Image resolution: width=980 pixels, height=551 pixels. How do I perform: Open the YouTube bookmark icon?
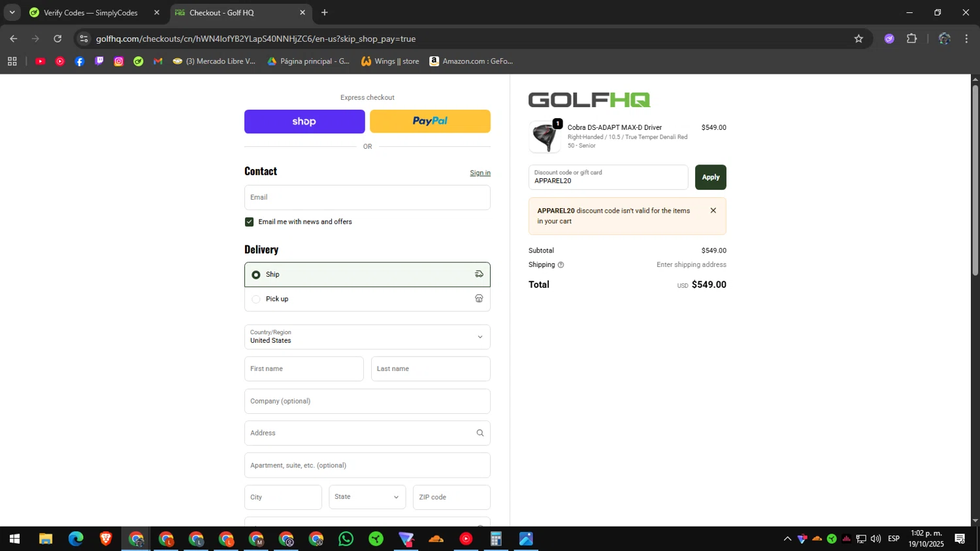click(x=40, y=61)
